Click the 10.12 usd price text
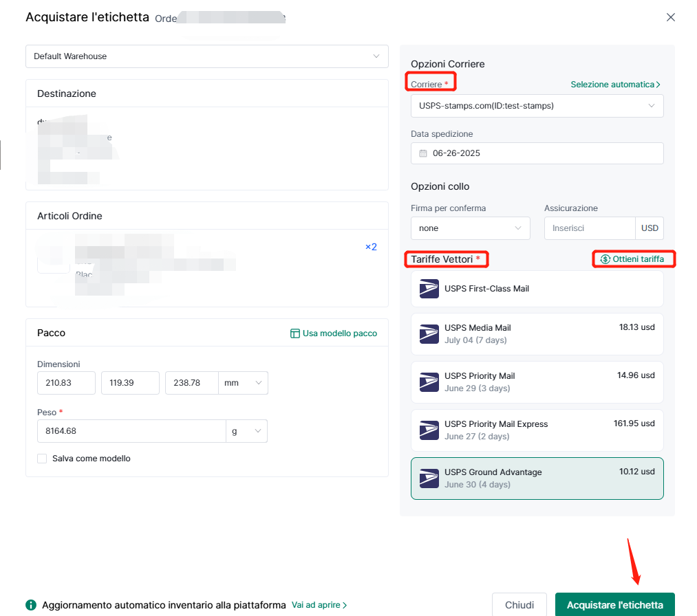The height and width of the screenshot is (616, 697). pyautogui.click(x=637, y=471)
